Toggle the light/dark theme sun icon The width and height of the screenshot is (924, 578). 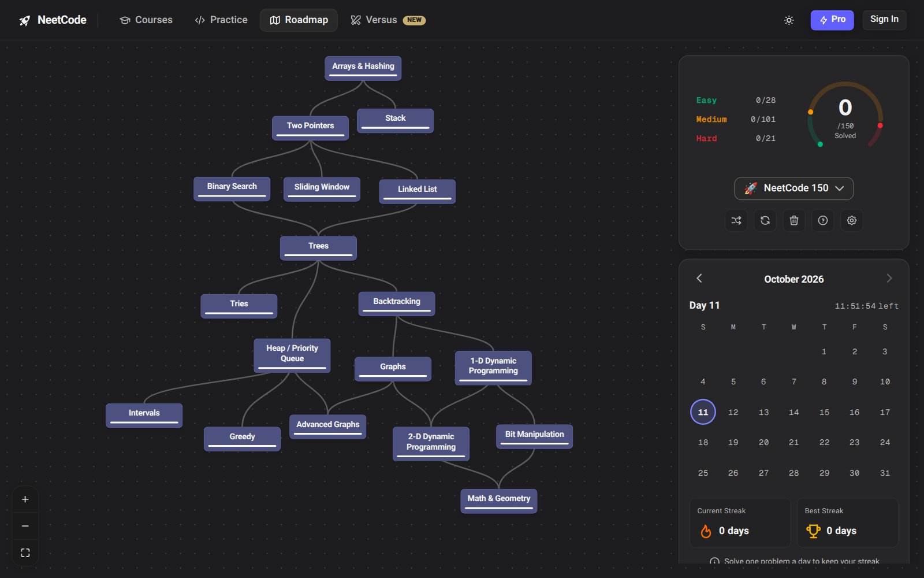click(789, 20)
